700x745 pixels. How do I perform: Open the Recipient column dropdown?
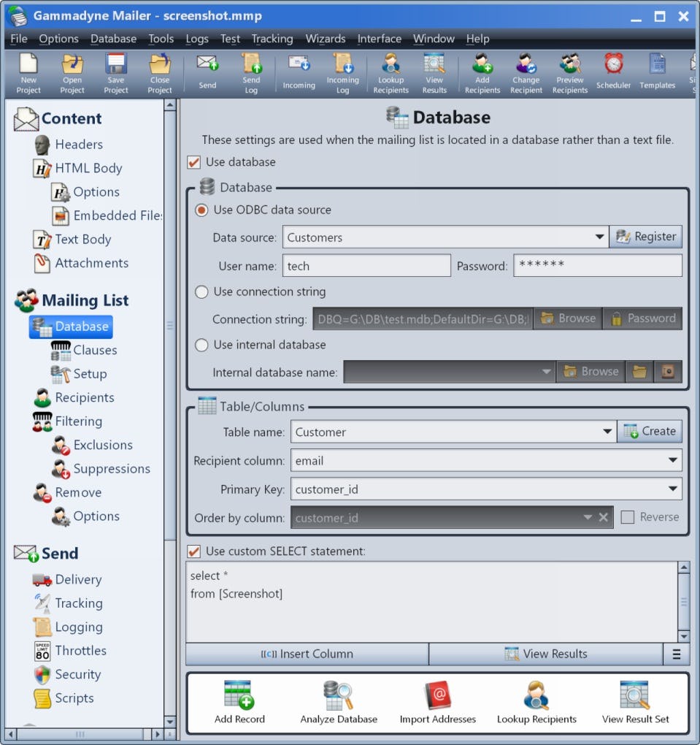673,460
